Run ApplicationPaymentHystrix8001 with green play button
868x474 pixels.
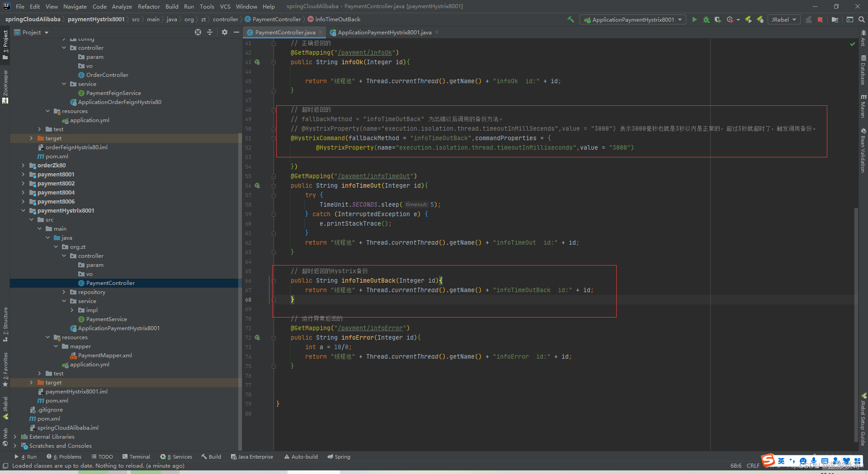pyautogui.click(x=694, y=19)
